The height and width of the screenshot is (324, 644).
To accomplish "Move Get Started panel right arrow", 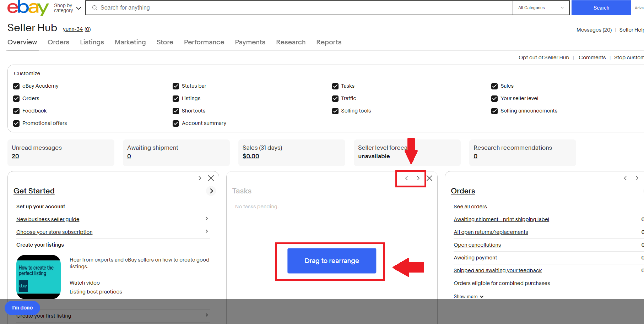I will [200, 178].
